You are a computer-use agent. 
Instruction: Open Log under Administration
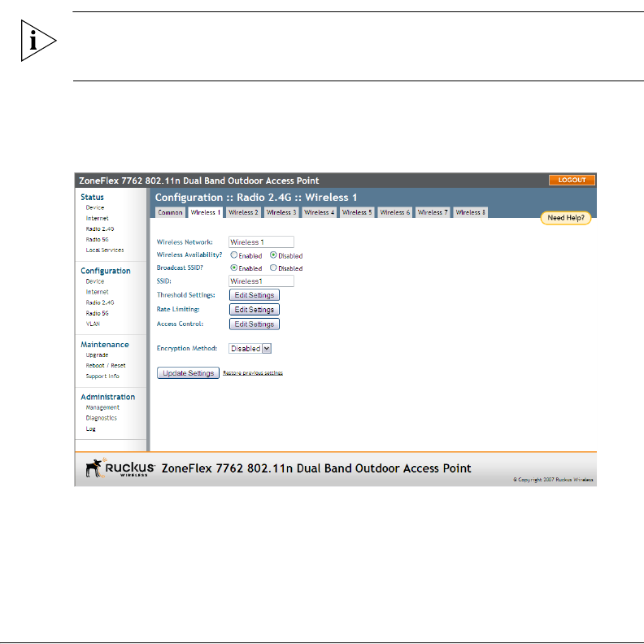90,429
